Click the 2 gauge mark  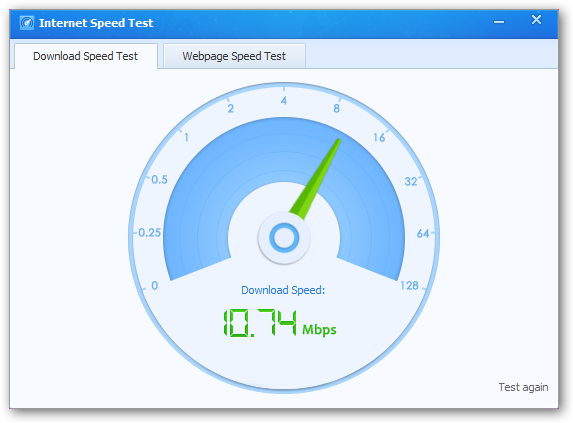(x=231, y=108)
